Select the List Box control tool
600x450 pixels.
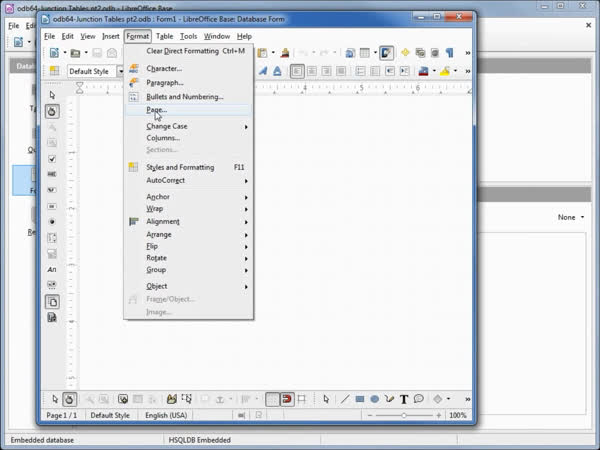52,238
